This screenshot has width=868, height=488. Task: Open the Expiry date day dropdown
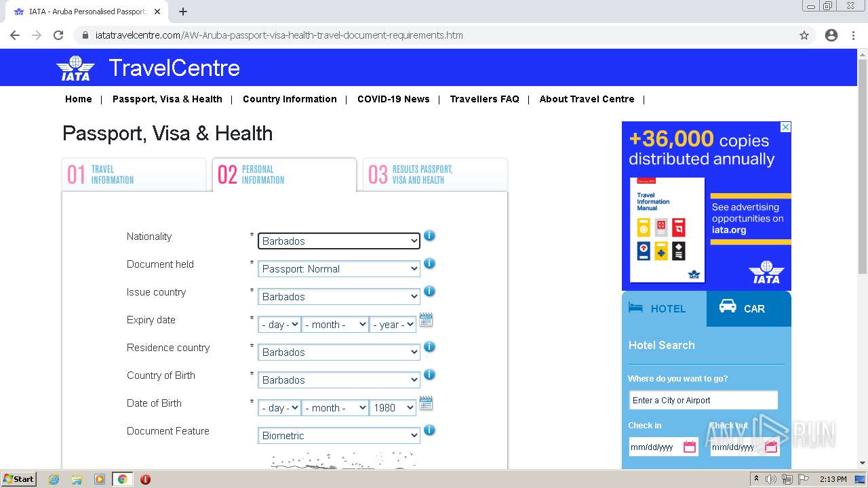click(x=279, y=325)
